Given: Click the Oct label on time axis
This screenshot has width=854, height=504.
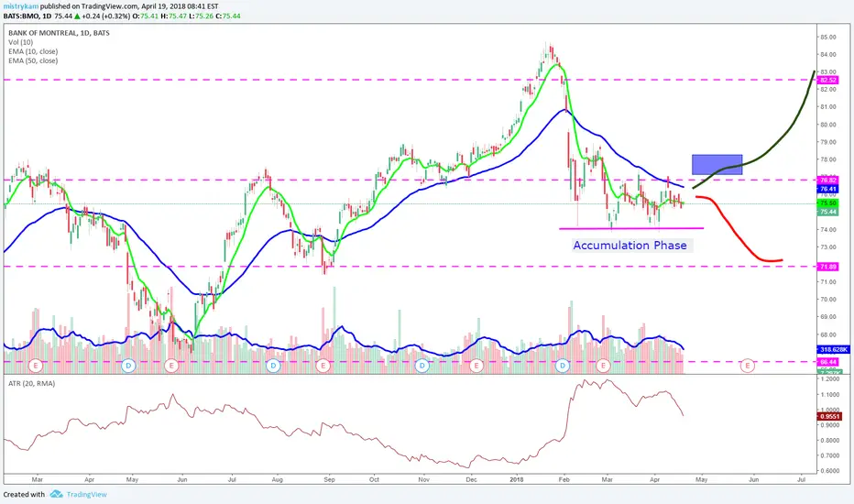Looking at the screenshot, I should pyautogui.click(x=374, y=480).
